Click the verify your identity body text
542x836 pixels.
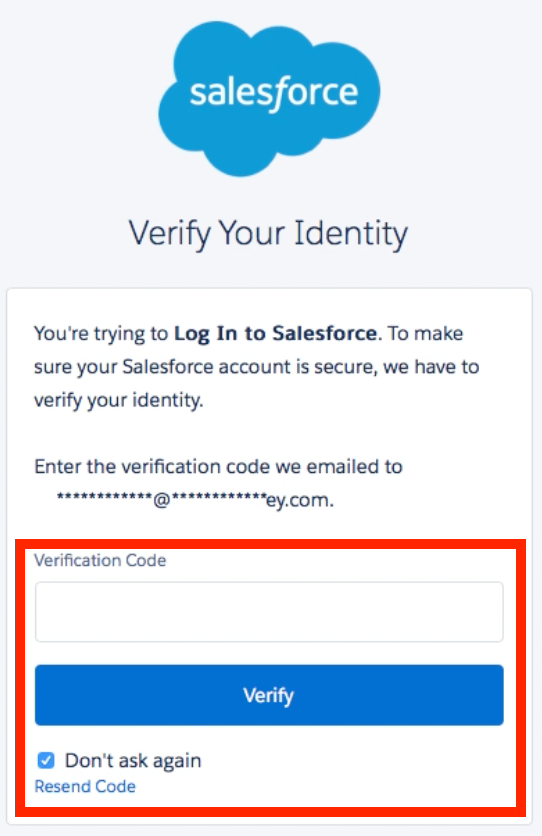tap(118, 400)
